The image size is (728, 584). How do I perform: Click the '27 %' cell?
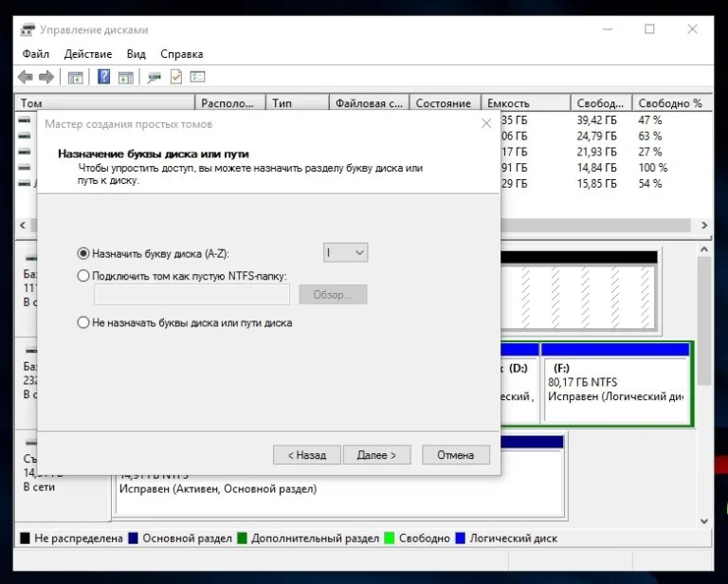tap(650, 152)
